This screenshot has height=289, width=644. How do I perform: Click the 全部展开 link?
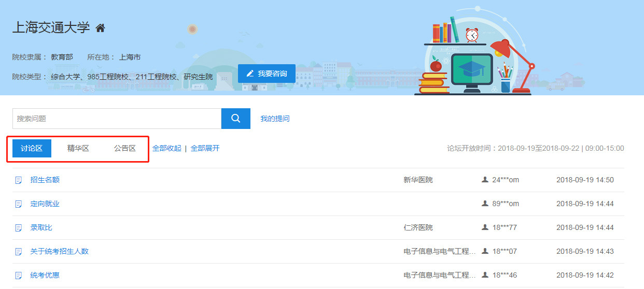(x=205, y=148)
